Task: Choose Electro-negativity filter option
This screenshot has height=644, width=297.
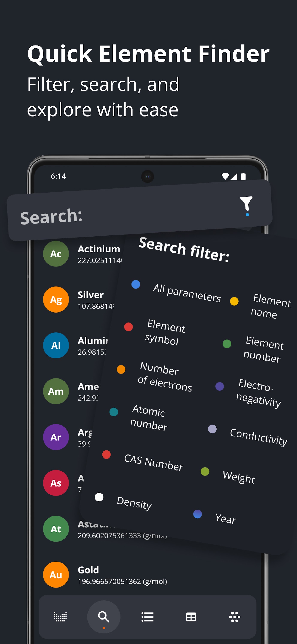Action: 258,393
